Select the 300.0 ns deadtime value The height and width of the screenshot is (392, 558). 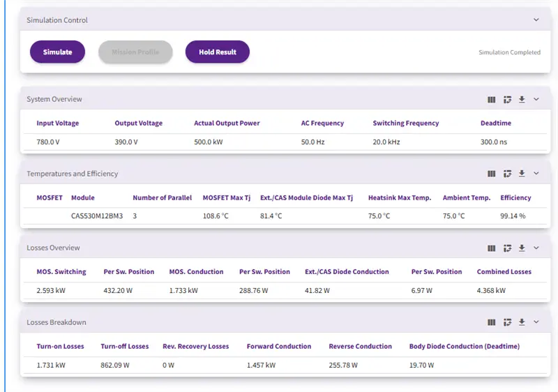tap(494, 142)
